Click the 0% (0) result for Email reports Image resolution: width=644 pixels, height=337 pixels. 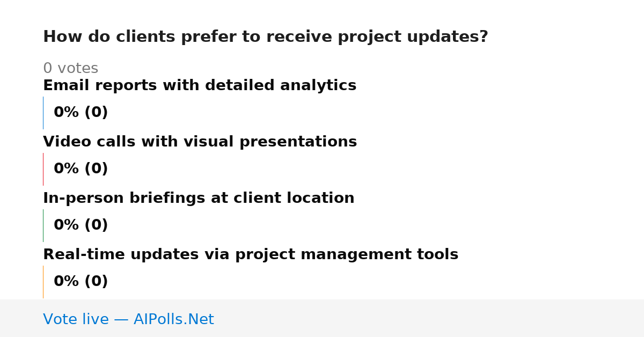80,113
